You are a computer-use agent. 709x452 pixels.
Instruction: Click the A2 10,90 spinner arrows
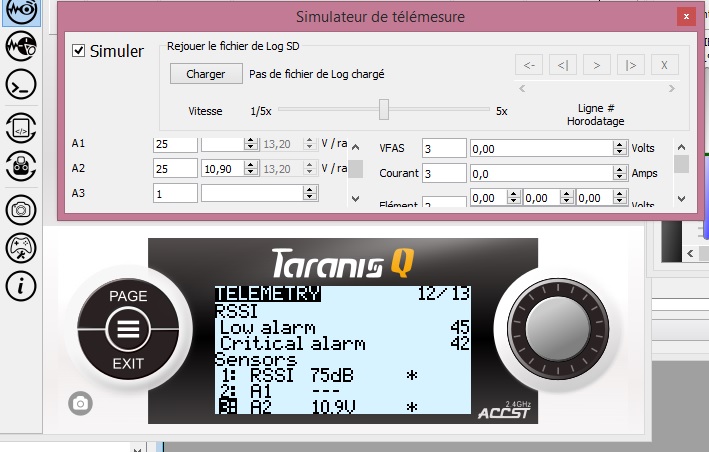click(251, 169)
